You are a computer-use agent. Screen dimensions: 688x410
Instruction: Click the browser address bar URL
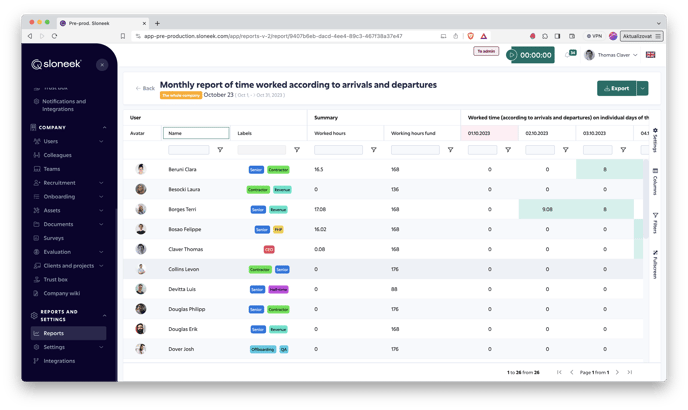(x=273, y=36)
